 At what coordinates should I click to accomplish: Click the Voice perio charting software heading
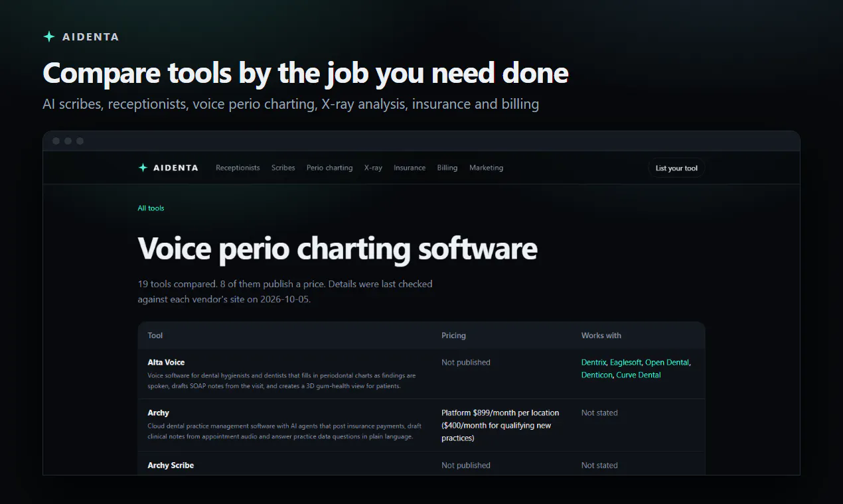(x=337, y=249)
